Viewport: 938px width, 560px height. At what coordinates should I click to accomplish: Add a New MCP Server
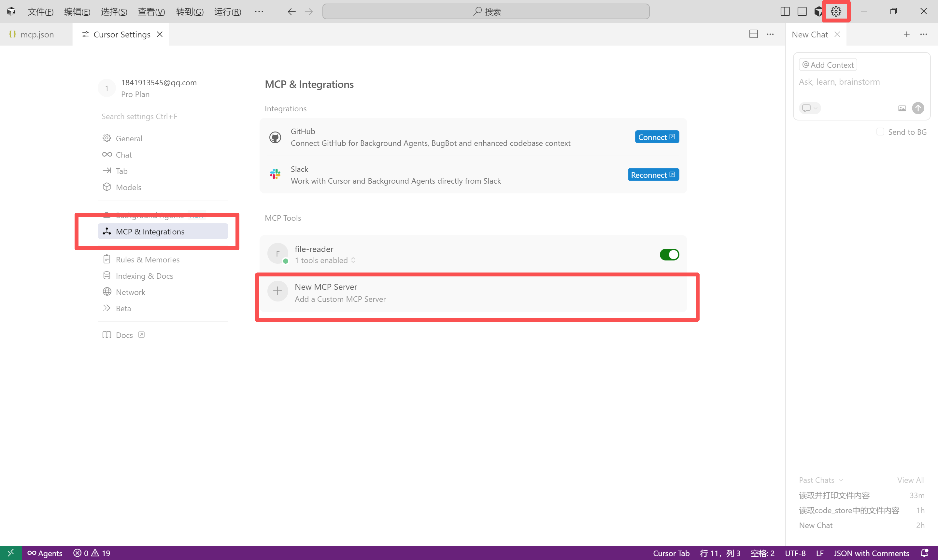point(473,293)
